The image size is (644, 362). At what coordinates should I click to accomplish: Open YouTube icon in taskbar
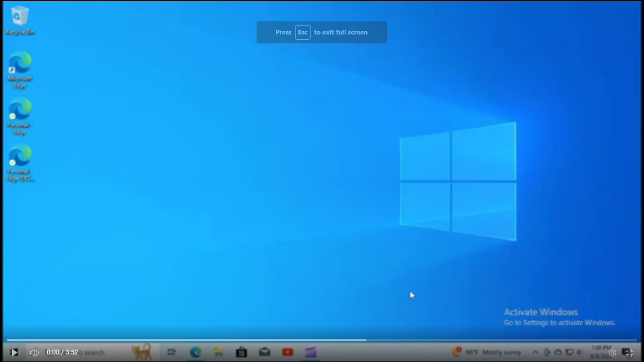288,352
